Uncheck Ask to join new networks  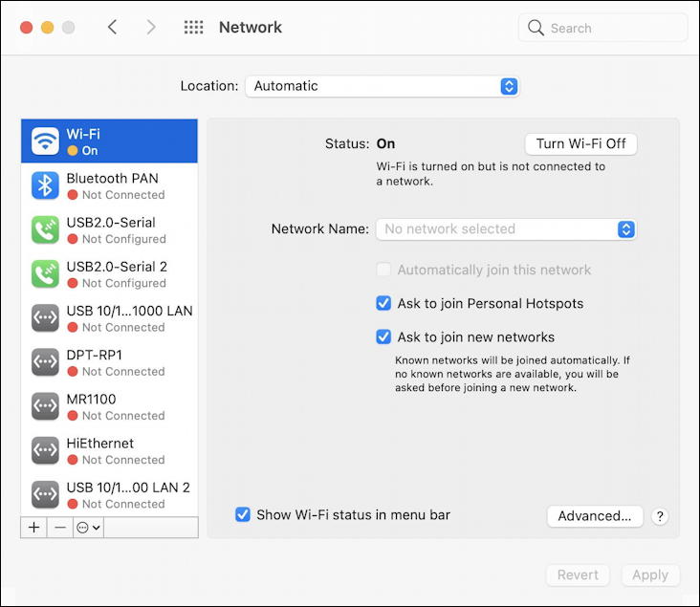383,336
